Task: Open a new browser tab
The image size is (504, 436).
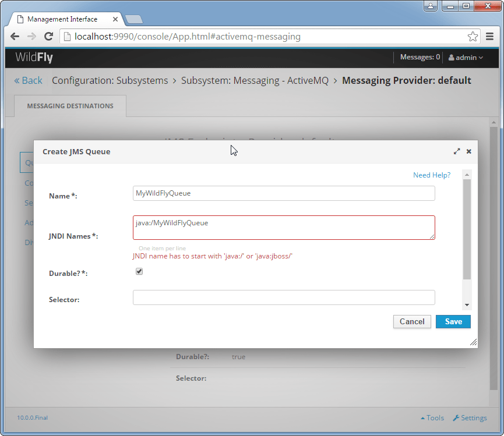Action: (x=134, y=18)
